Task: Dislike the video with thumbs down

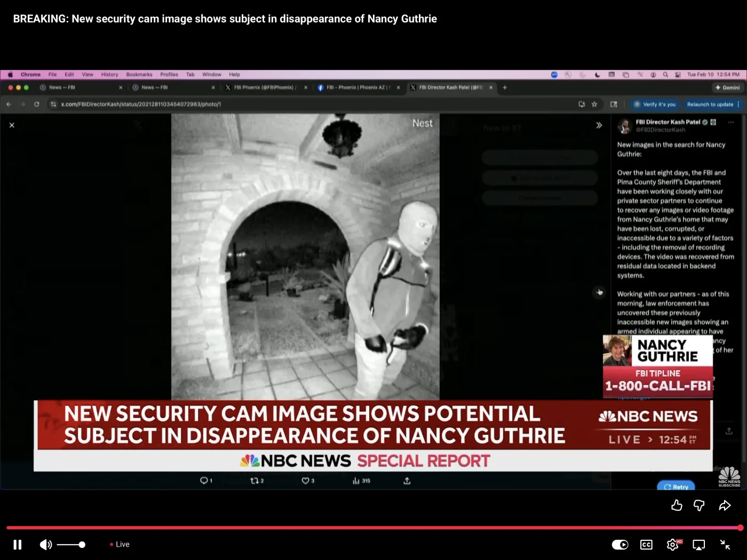Action: (x=699, y=505)
